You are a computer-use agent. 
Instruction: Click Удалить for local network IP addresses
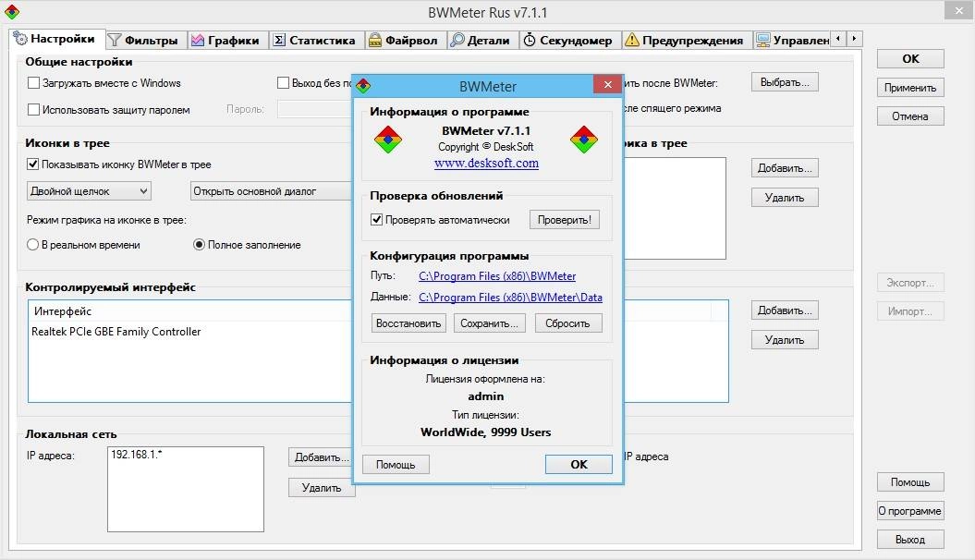322,488
